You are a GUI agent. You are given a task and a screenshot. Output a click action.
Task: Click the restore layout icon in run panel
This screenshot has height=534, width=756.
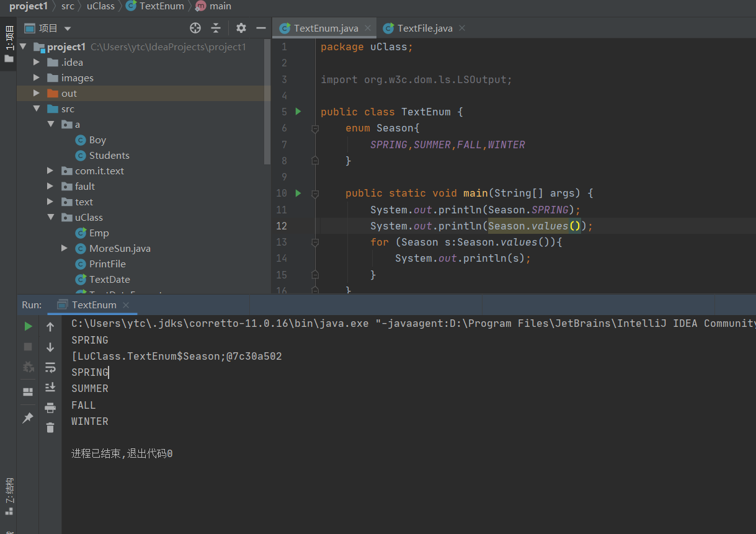tap(28, 392)
